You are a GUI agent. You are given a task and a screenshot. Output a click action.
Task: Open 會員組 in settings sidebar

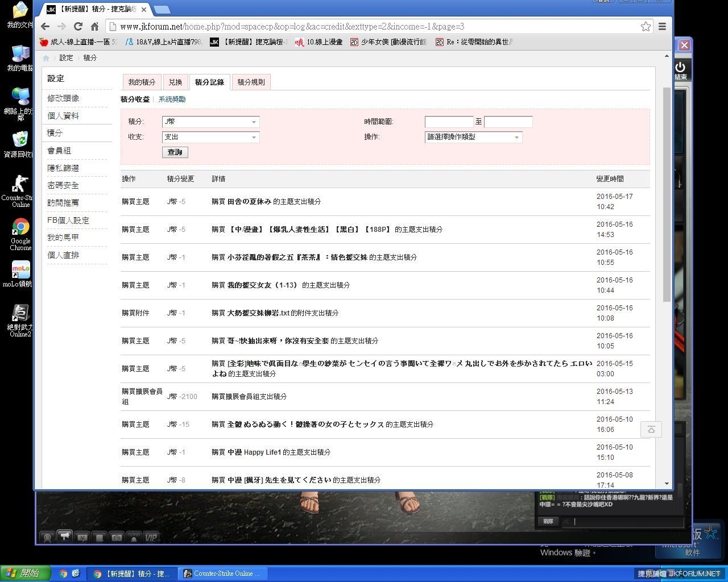tap(59, 151)
